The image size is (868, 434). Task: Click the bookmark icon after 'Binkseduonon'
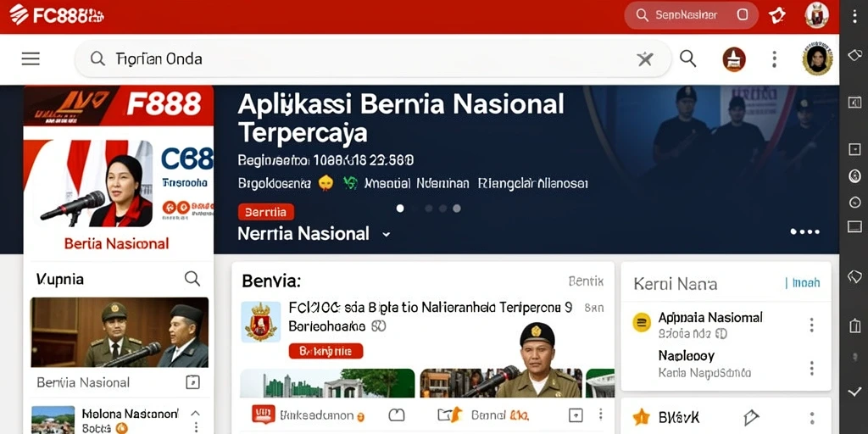397,415
